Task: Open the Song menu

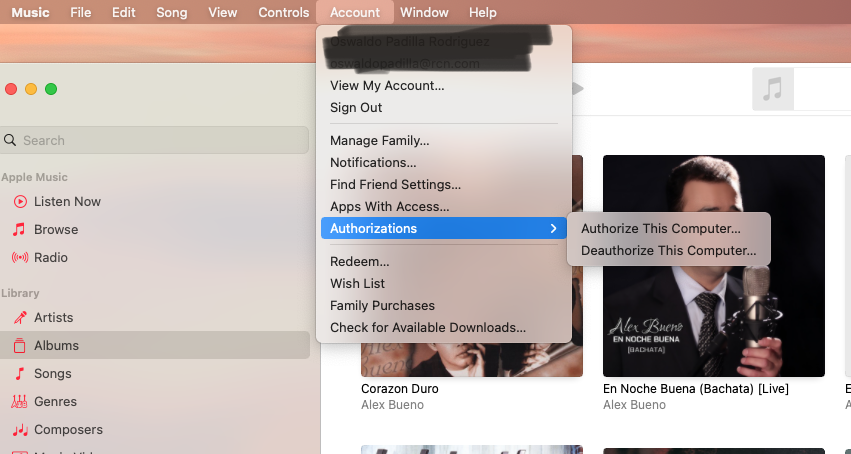Action: click(x=172, y=12)
